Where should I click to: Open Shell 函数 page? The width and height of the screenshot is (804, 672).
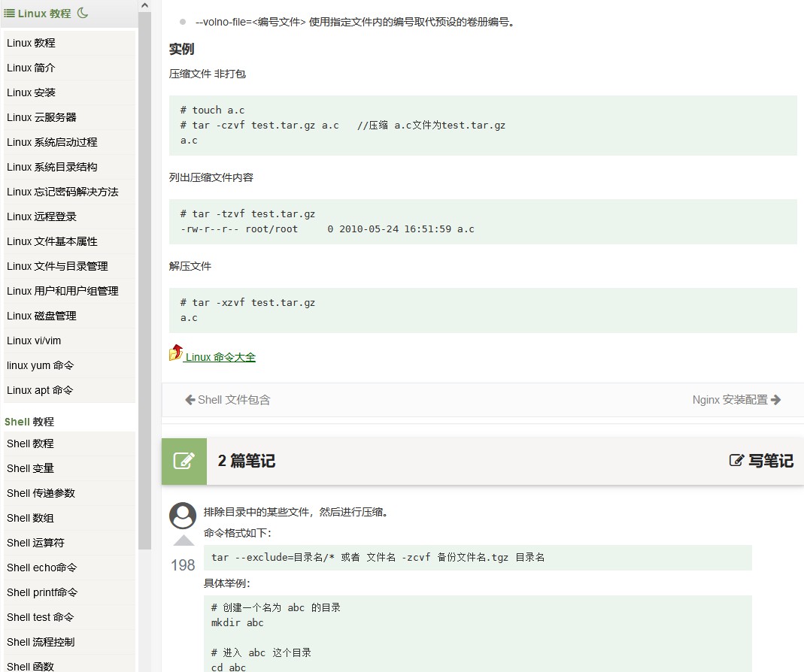pos(70,664)
